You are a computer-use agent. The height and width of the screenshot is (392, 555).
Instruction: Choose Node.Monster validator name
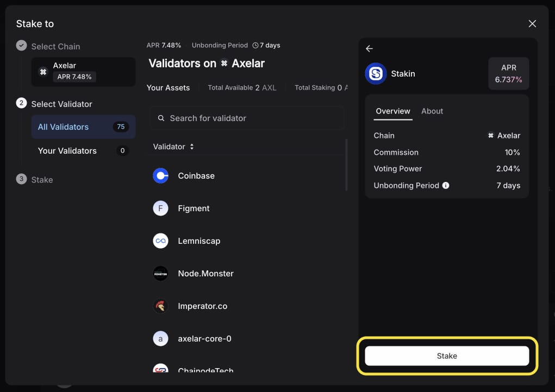(205, 273)
